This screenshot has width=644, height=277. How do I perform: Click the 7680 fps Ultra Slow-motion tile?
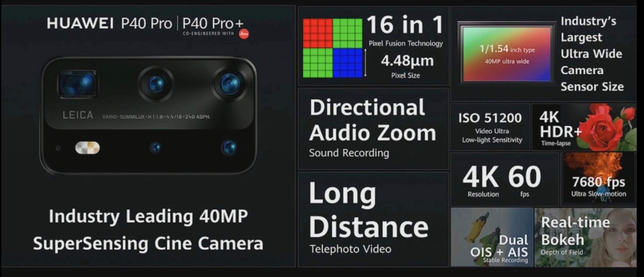tap(598, 179)
